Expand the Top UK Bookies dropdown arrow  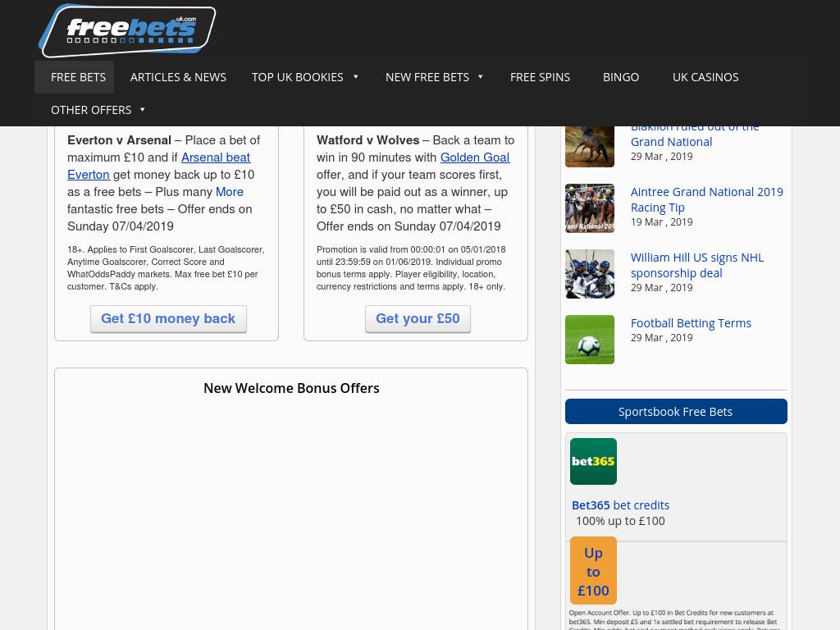pyautogui.click(x=355, y=77)
